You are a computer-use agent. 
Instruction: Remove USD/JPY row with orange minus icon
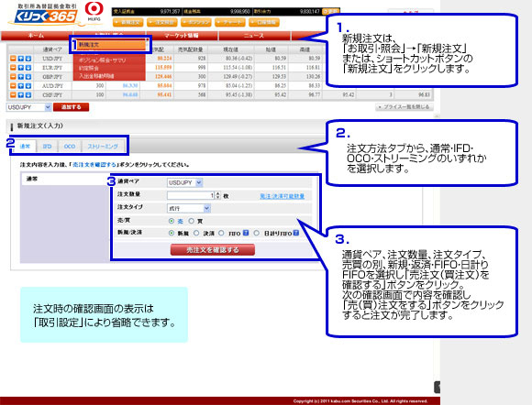13,59
